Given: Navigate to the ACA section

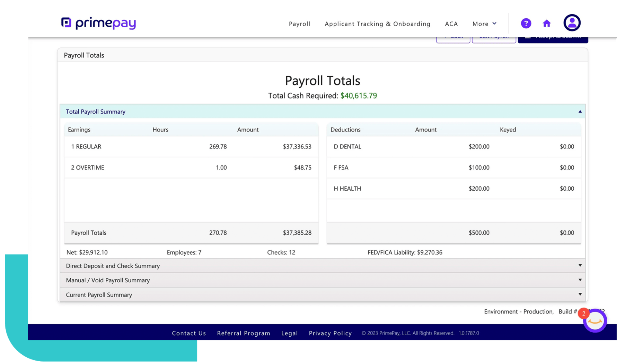Looking at the screenshot, I should pyautogui.click(x=451, y=24).
